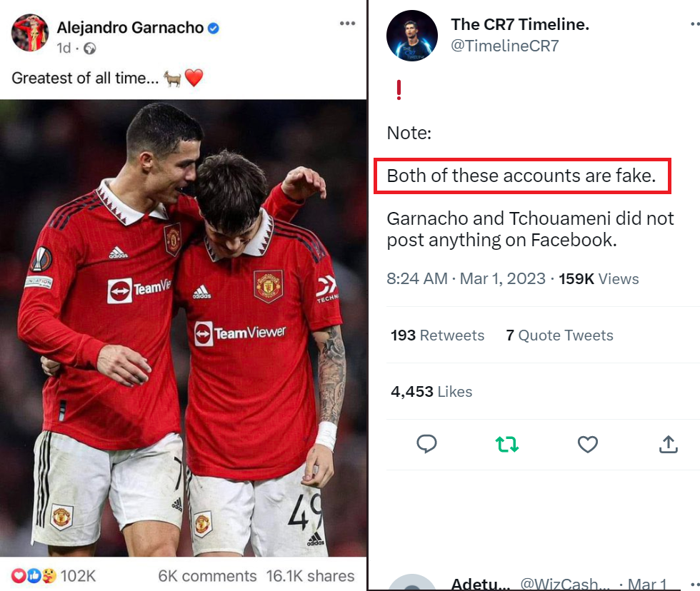This screenshot has height=591, width=700.
Task: Like the tweet with heart icon
Action: pos(587,444)
